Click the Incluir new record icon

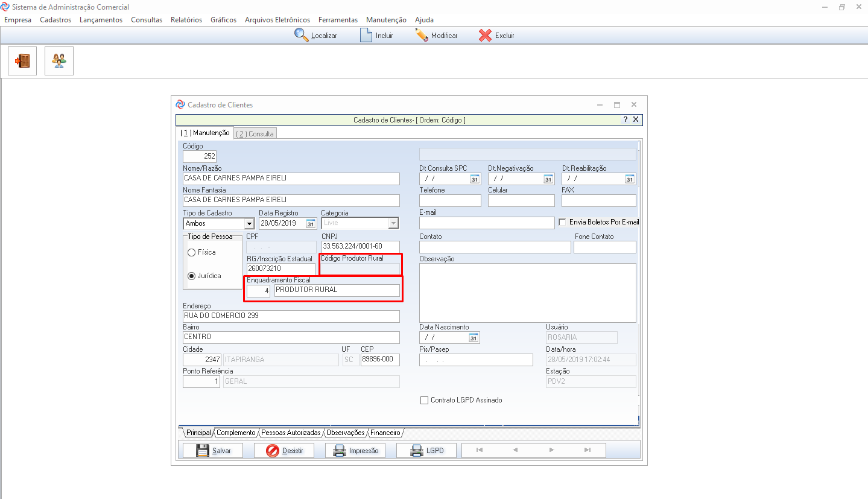pos(366,35)
